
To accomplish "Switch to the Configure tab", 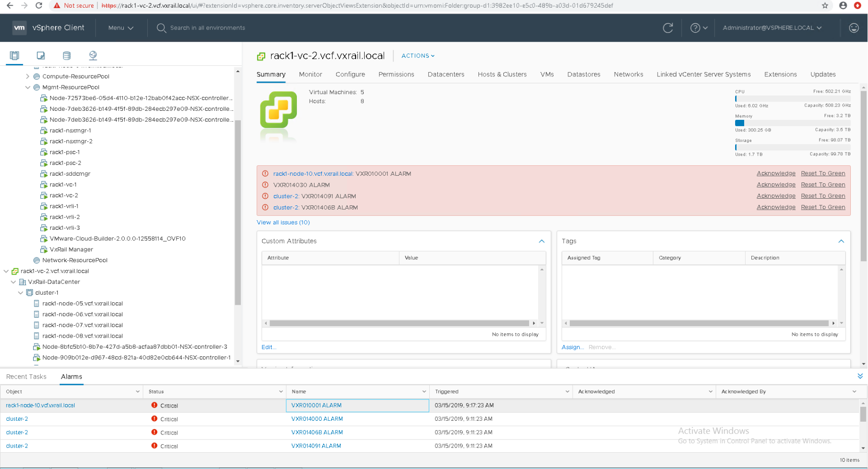I will point(350,75).
